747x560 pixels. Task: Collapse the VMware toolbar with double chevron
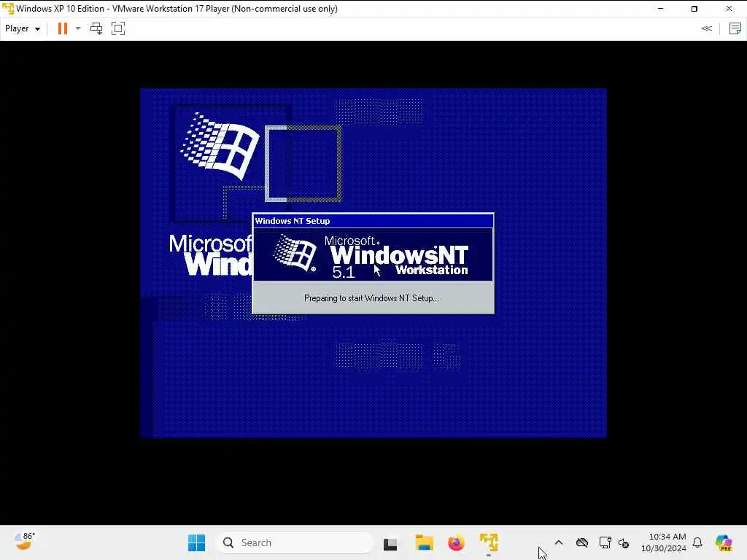(706, 28)
